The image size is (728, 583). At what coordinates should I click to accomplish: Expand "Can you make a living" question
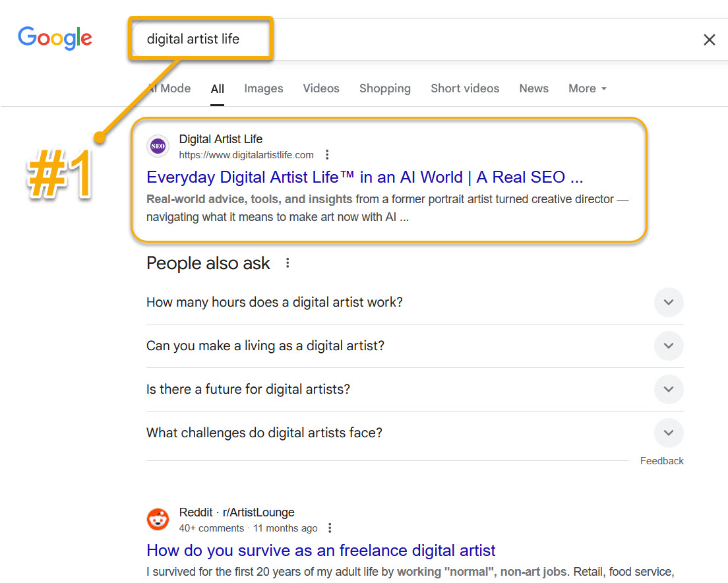coord(668,346)
